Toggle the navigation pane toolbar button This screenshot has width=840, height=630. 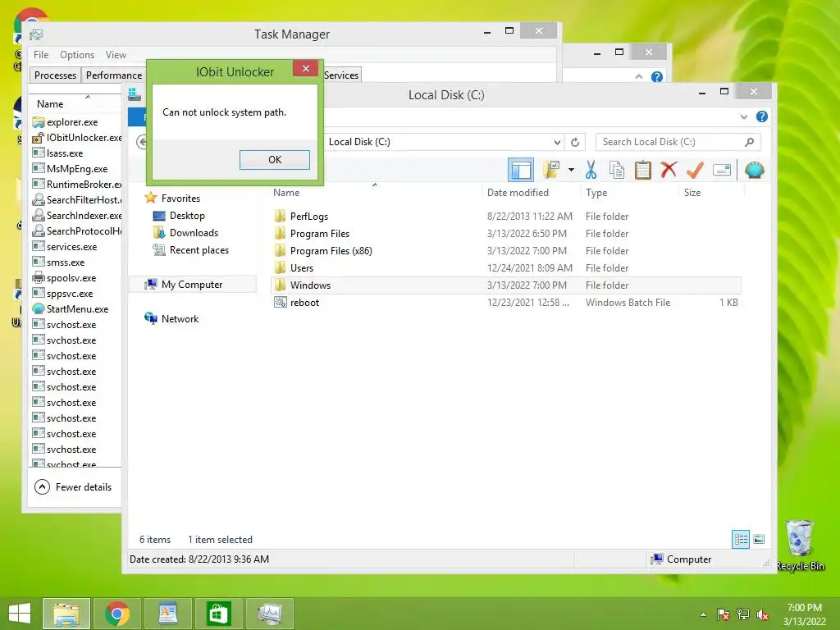(520, 171)
